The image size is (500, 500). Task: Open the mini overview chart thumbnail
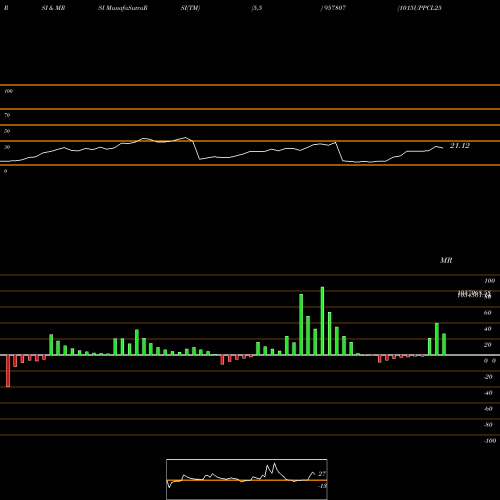tap(247, 479)
